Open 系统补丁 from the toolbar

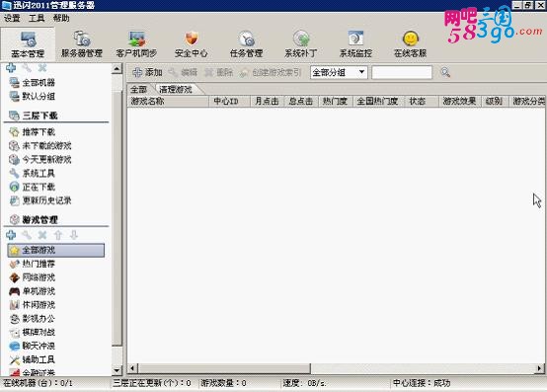(301, 43)
